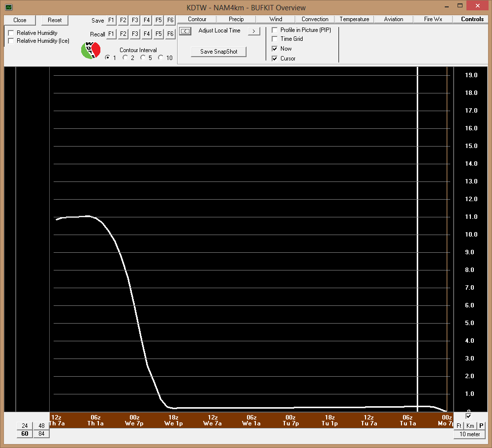Recall settings from slot F3

[135, 34]
